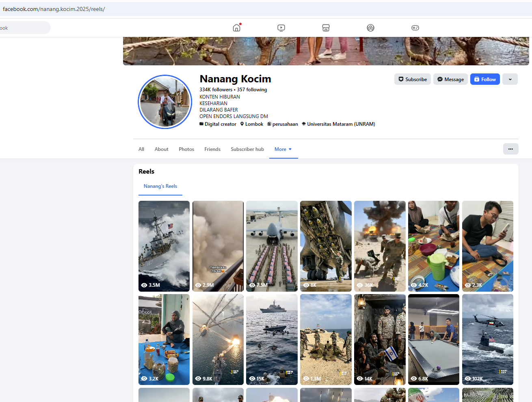Open the Facebook Home icon

237,28
